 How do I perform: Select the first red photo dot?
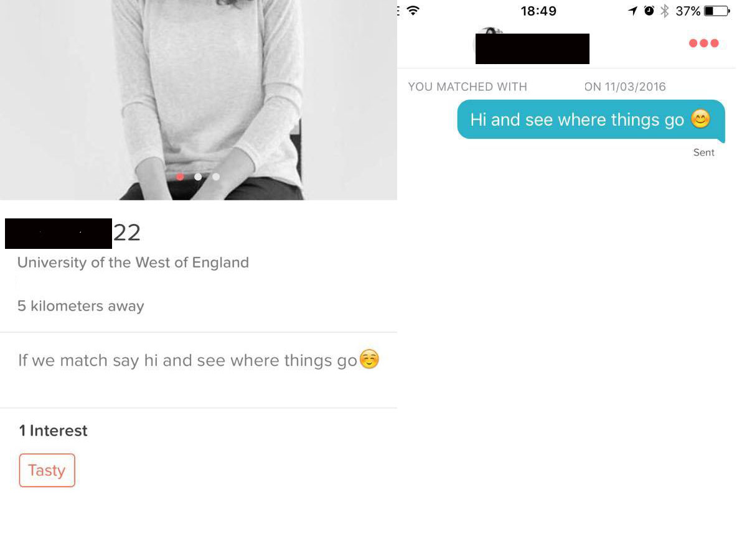coord(180,177)
